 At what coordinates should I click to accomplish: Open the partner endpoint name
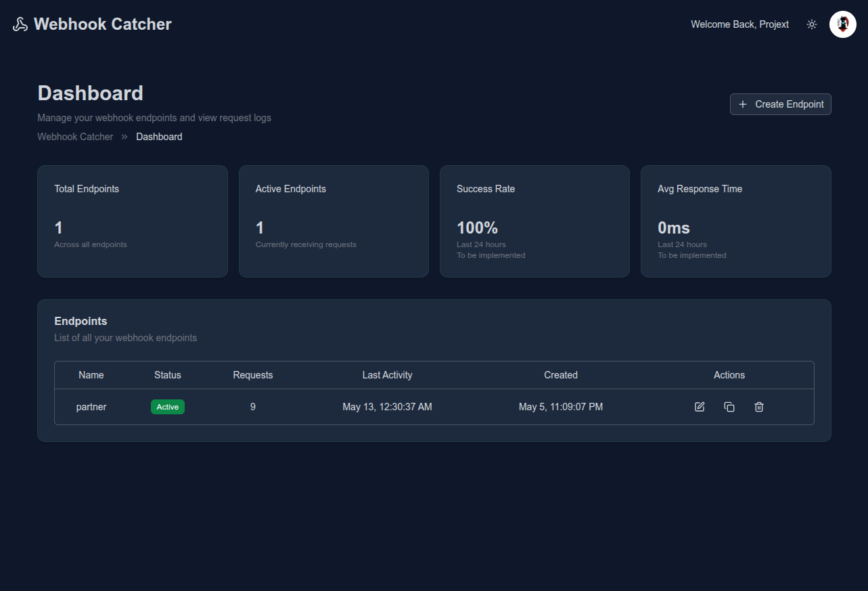[x=91, y=406]
